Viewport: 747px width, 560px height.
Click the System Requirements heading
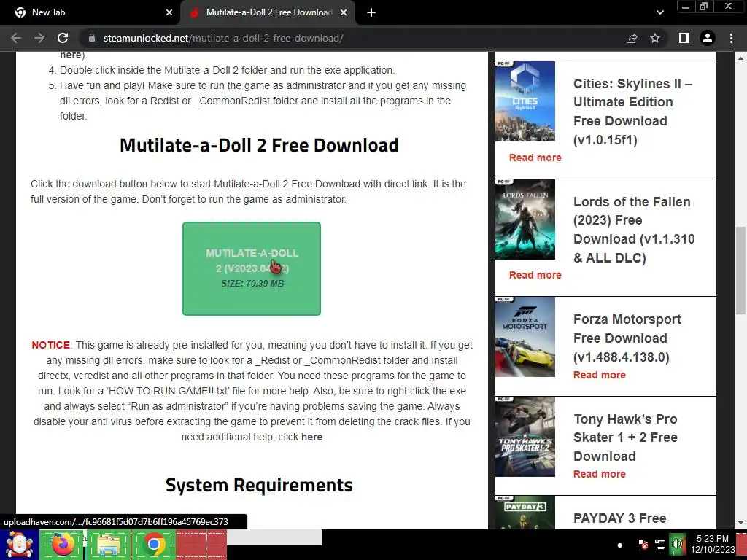[x=259, y=485]
